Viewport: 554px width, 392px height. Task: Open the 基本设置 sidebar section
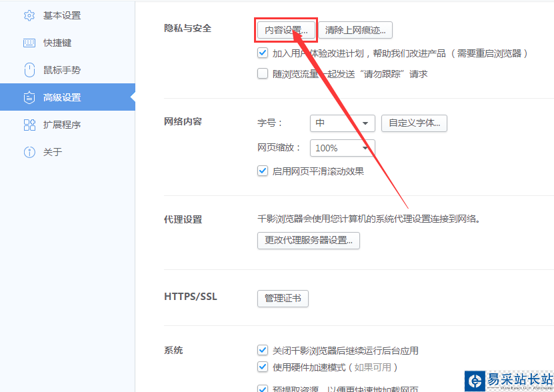(x=67, y=15)
